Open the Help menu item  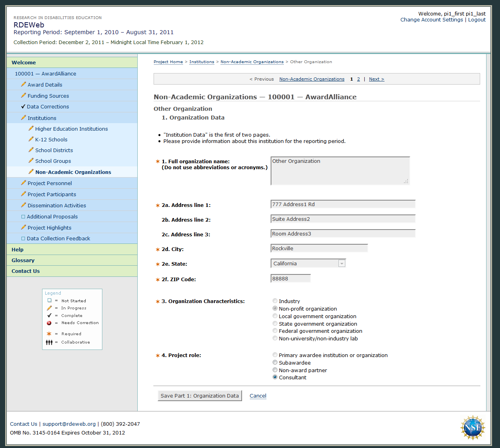17,249
